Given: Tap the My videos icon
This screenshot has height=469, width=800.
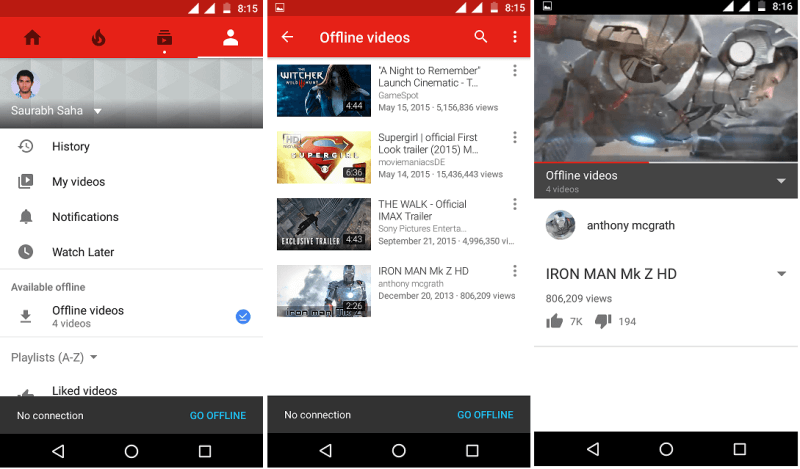Looking at the screenshot, I should click(26, 182).
